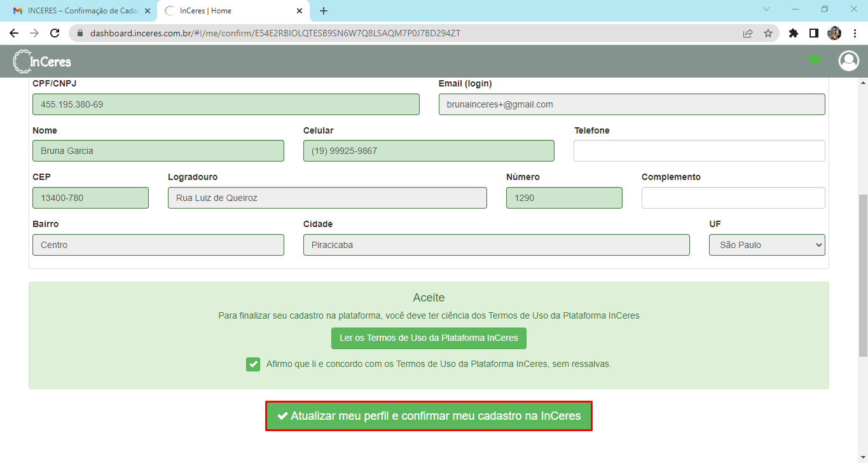The height and width of the screenshot is (463, 868).
Task: Click the CPF/CNPJ input field
Action: coord(226,104)
